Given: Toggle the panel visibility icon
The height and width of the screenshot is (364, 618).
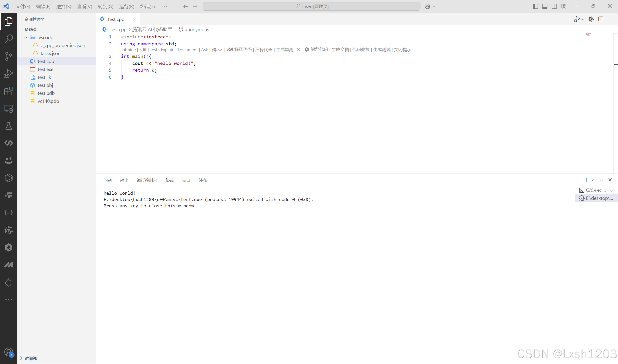Looking at the screenshot, I should pos(545,6).
